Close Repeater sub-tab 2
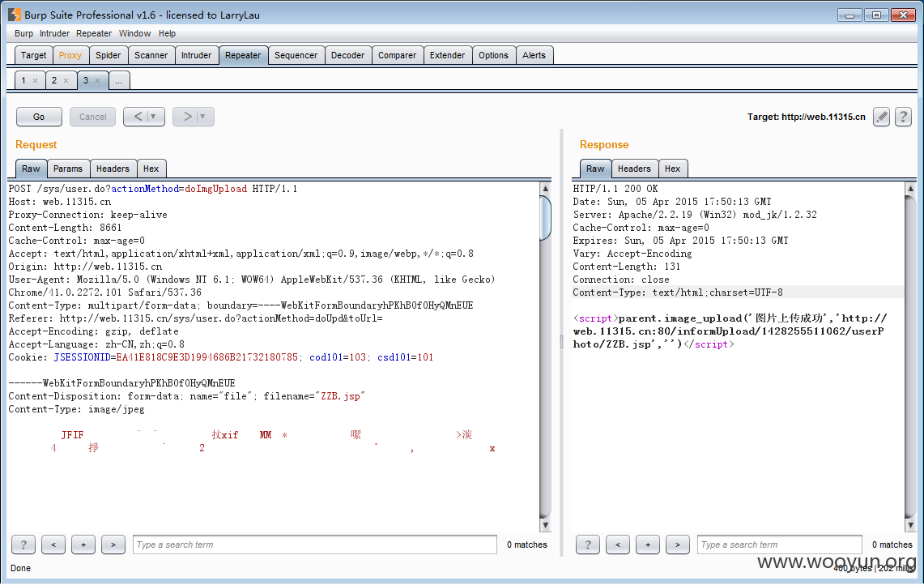Image resolution: width=924 pixels, height=585 pixels. [x=66, y=81]
